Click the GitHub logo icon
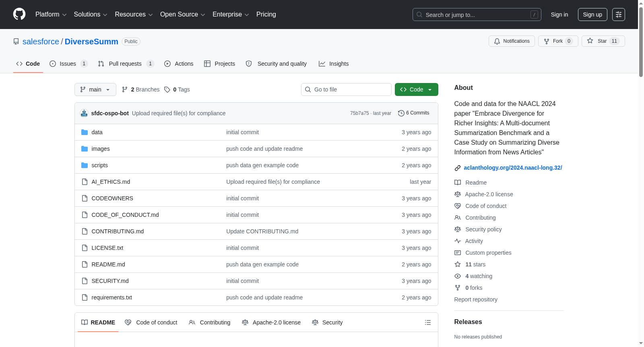The width and height of the screenshot is (644, 347). tap(19, 14)
